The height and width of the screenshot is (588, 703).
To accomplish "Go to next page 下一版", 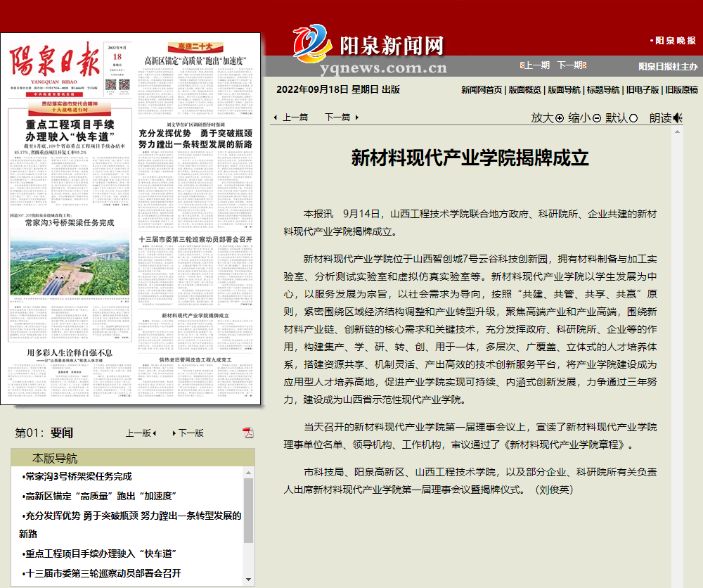I will coord(189,433).
